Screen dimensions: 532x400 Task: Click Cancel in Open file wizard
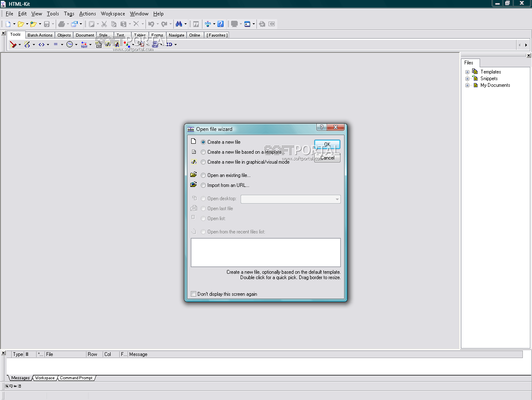tap(327, 157)
